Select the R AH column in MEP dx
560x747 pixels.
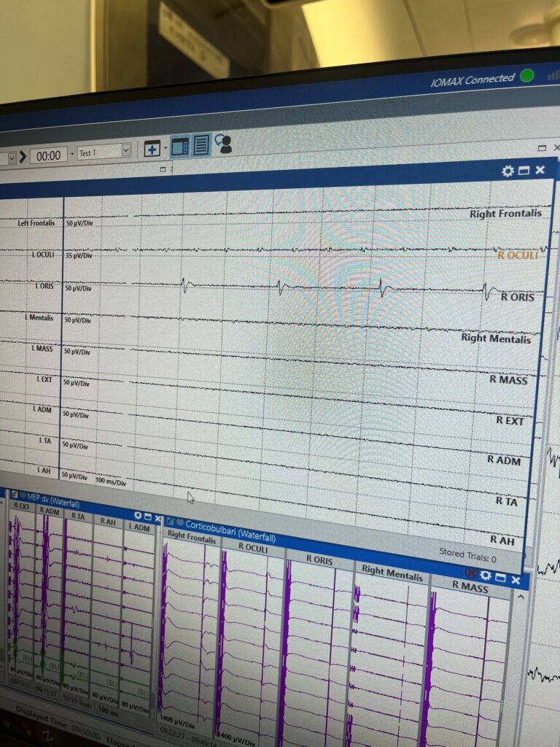(x=108, y=521)
